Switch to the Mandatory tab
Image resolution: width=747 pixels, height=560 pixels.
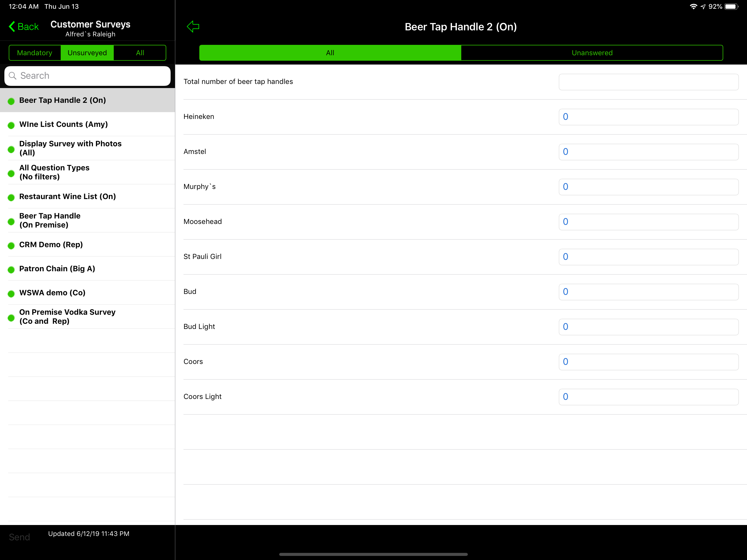(x=35, y=53)
